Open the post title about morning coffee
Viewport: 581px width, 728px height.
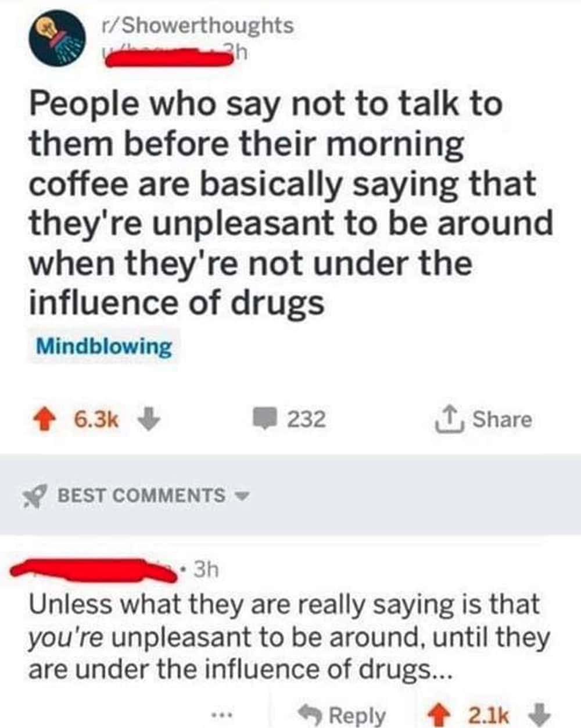pyautogui.click(x=290, y=202)
